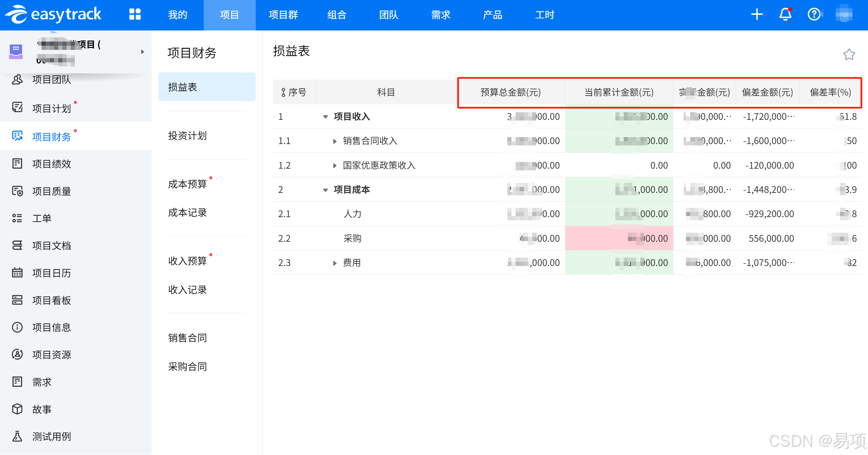Open 项目质量 in left sidebar
868x455 pixels.
click(x=51, y=191)
